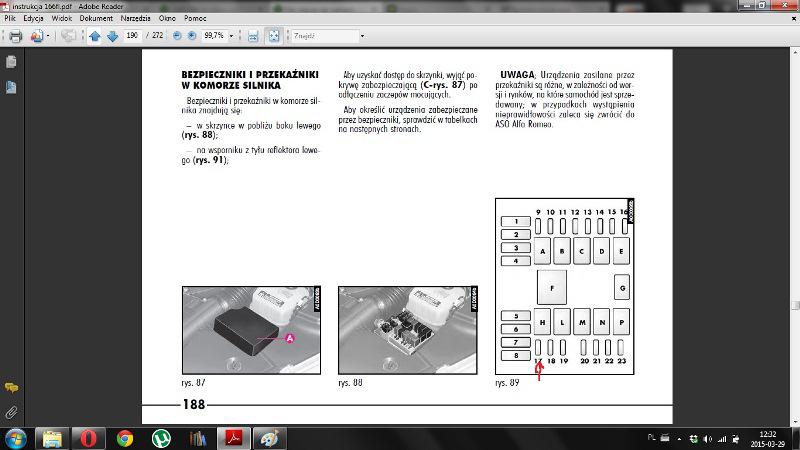Open the Pomoc menu
The image size is (800, 450).
pyautogui.click(x=195, y=18)
